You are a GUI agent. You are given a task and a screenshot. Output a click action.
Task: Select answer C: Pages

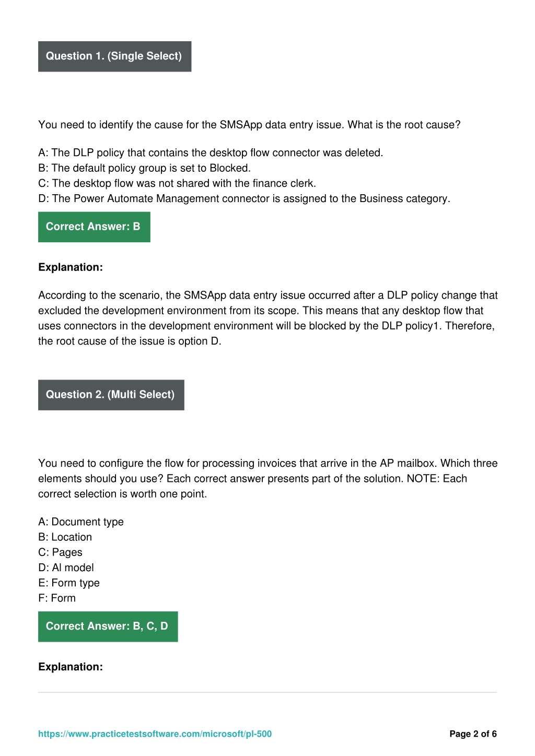(60, 552)
